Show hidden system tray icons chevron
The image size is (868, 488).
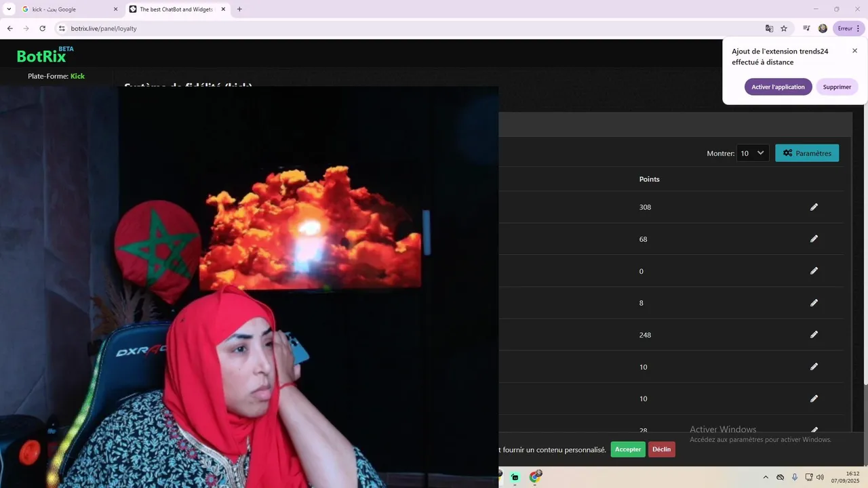pyautogui.click(x=766, y=477)
